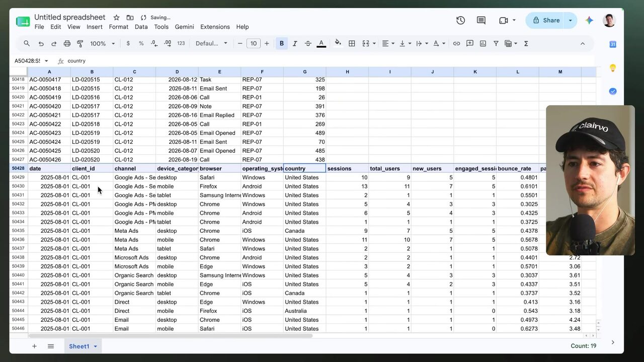644x362 pixels.
Task: Open the Share options arrow
Action: coord(570,20)
